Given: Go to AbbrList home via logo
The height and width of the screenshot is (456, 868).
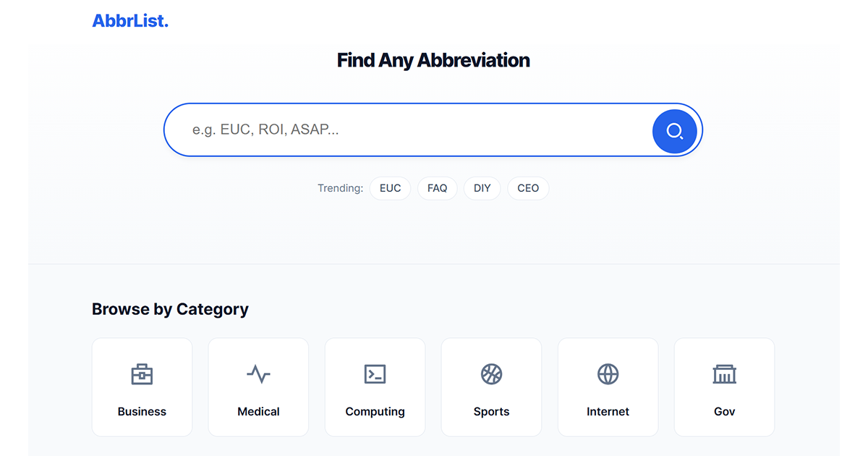Looking at the screenshot, I should tap(130, 21).
